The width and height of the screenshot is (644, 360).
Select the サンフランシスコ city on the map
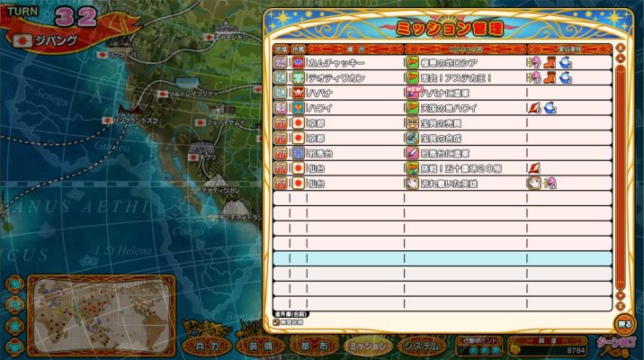pos(130,121)
